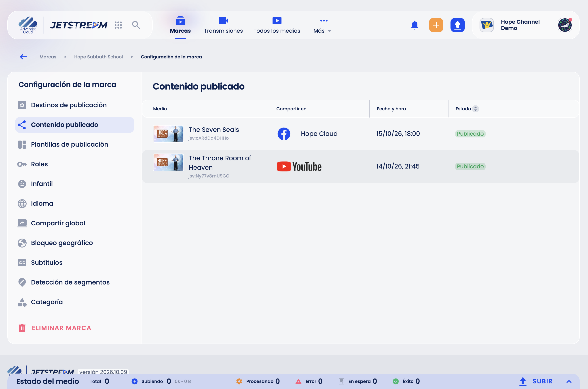The height and width of the screenshot is (389, 588).
Task: Click the SUBIR button in status bar
Action: coord(536,381)
